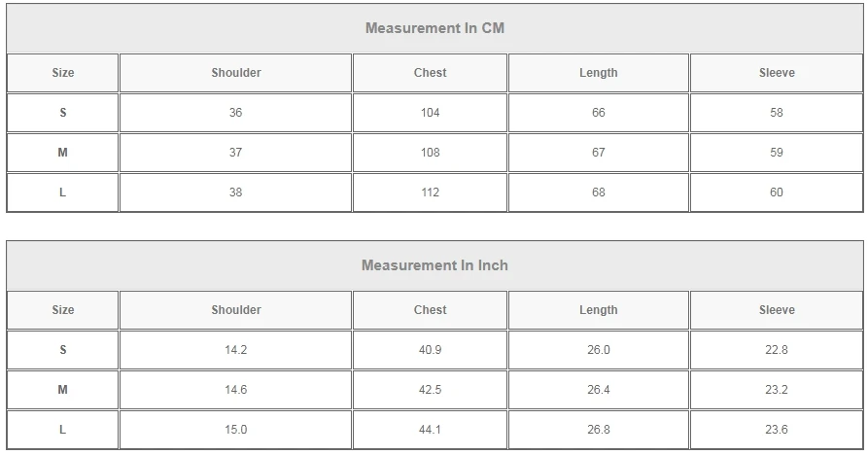This screenshot has height=455, width=868.
Task: Click the Sleeve header in the CM table
Action: pyautogui.click(x=777, y=73)
